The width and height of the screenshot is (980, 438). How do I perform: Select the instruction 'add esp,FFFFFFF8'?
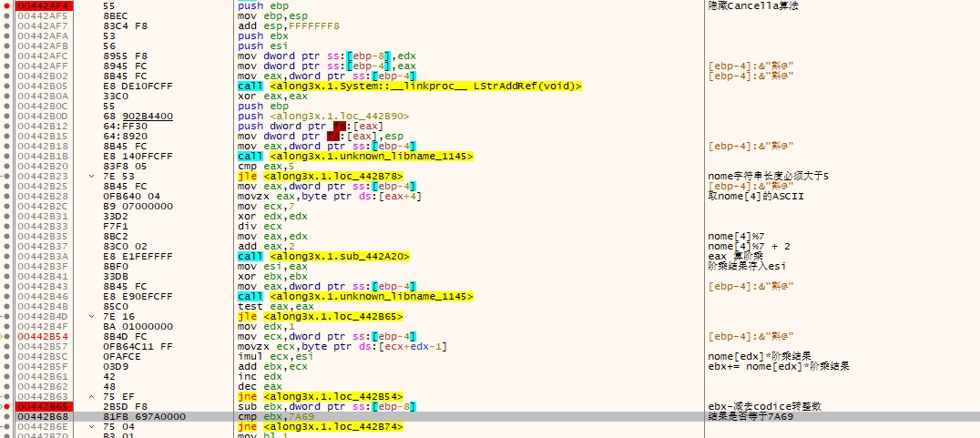289,25
